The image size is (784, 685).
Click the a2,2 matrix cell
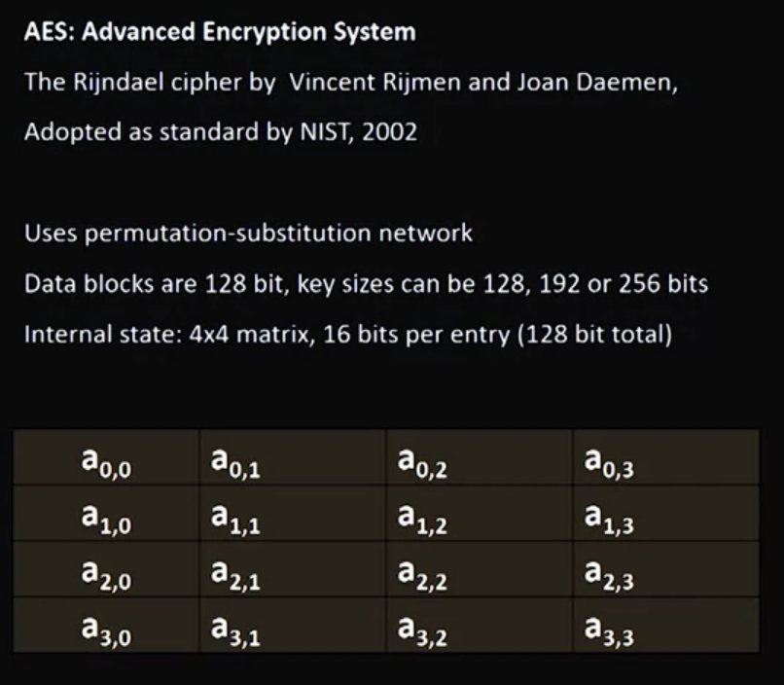click(422, 575)
